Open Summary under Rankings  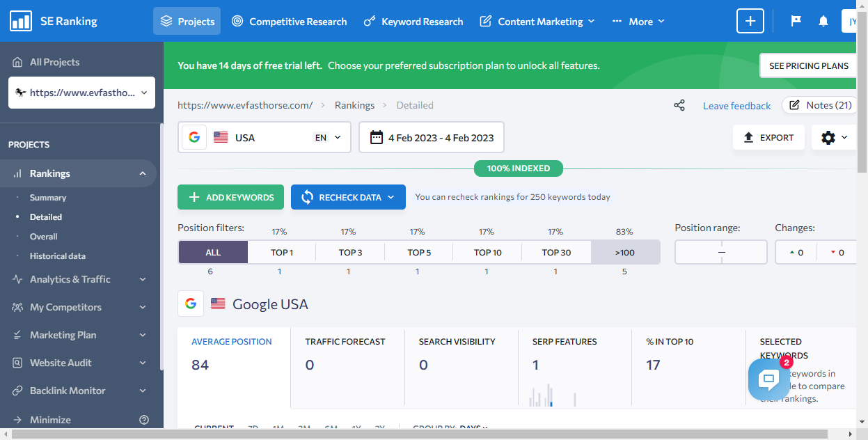click(x=48, y=198)
